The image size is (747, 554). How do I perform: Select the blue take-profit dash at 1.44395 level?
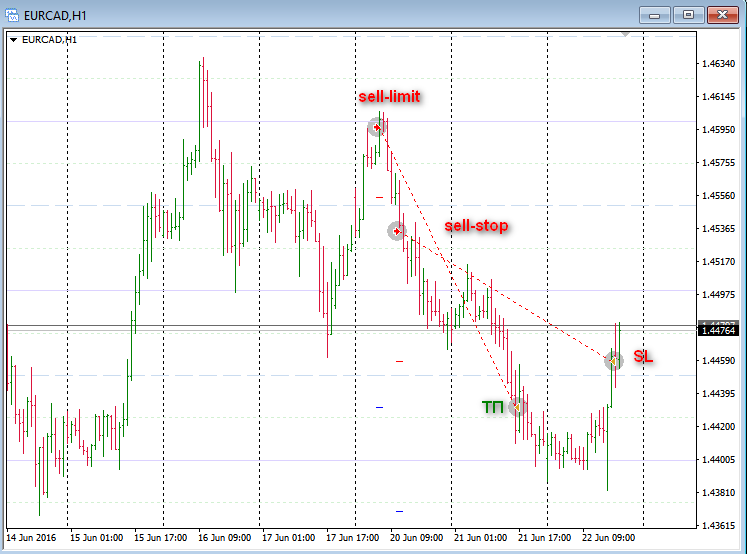379,407
